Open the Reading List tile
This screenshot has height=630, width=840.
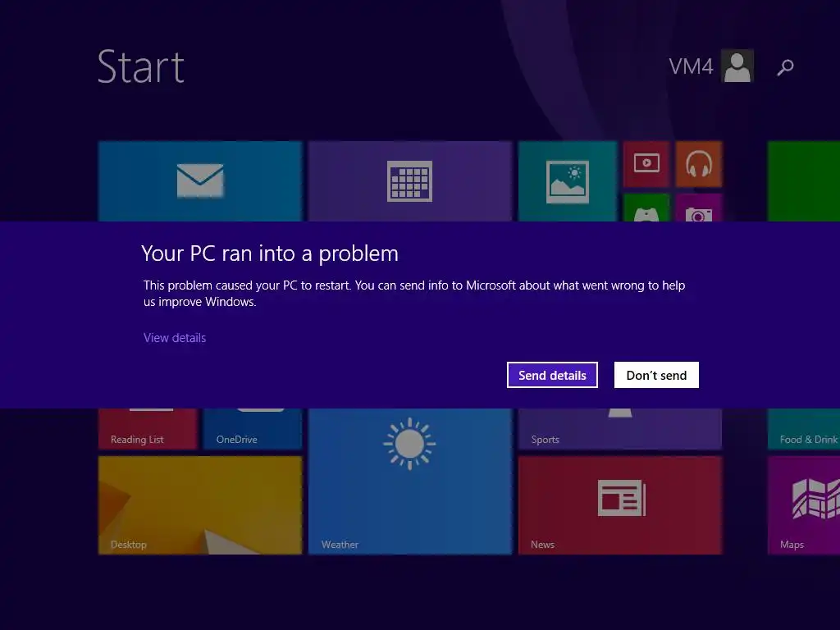(148, 428)
